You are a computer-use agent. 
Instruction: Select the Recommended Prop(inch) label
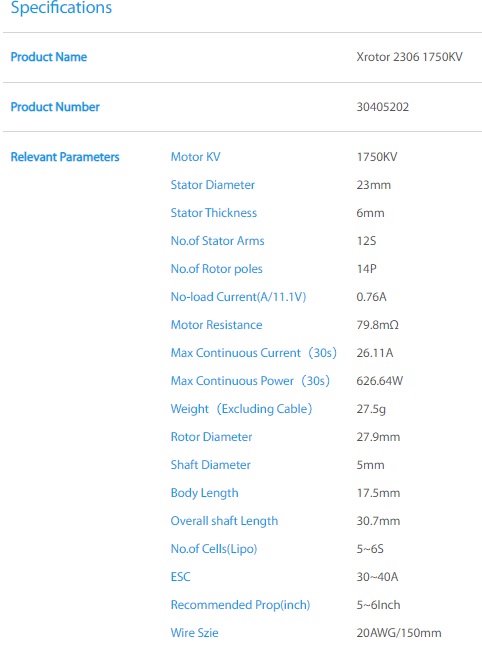(x=241, y=605)
